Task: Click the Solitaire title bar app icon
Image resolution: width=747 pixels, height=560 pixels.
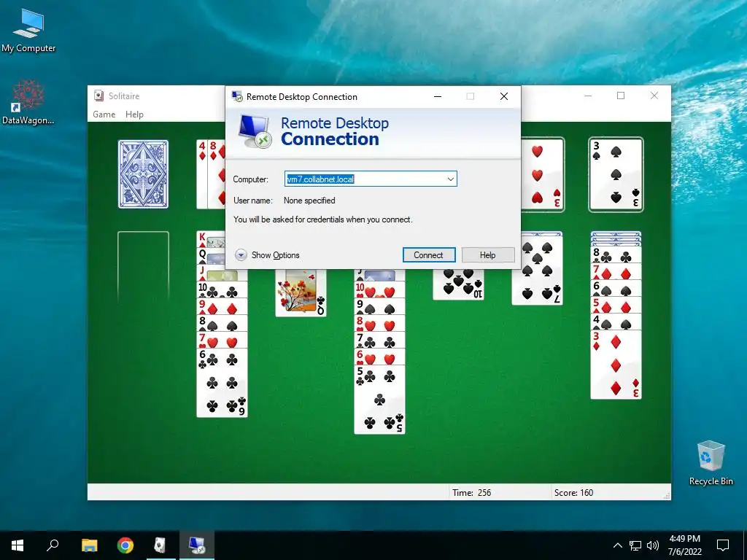Action: (98, 96)
